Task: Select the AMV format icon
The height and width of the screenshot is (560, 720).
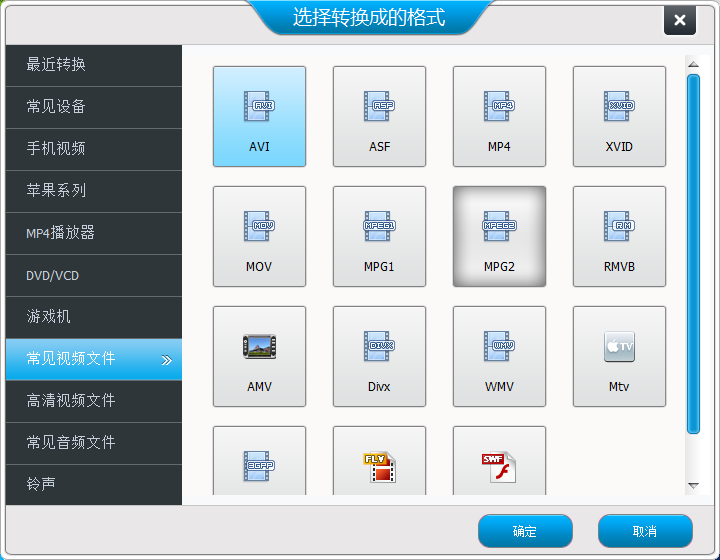Action: 259,347
